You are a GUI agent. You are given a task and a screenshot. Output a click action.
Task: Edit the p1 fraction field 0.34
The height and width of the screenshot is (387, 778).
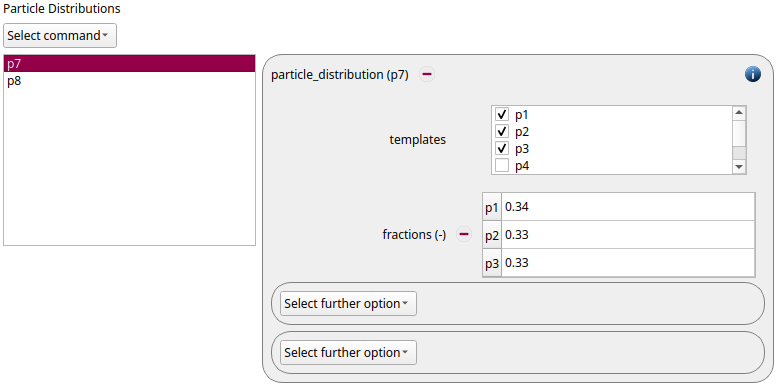[x=628, y=207]
